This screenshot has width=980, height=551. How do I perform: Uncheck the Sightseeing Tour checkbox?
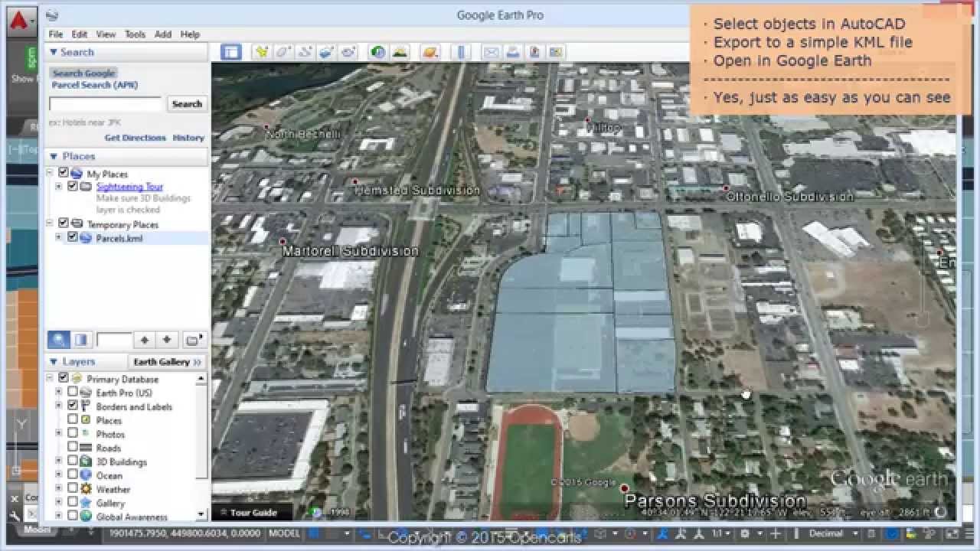tap(73, 186)
